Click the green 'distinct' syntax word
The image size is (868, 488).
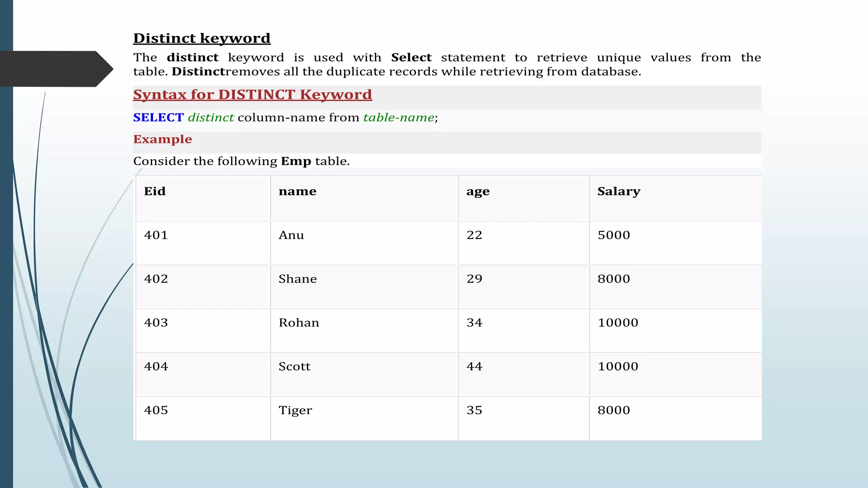[211, 117]
